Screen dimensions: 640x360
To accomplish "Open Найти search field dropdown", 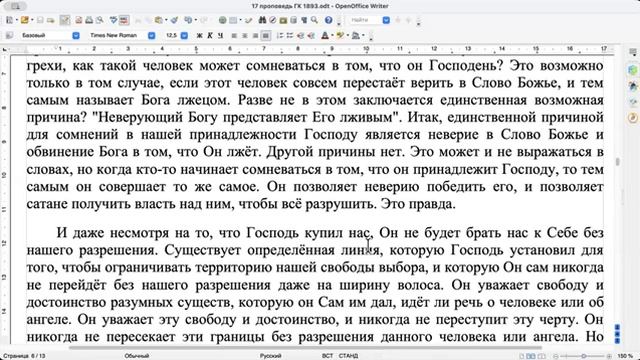I will [x=386, y=20].
